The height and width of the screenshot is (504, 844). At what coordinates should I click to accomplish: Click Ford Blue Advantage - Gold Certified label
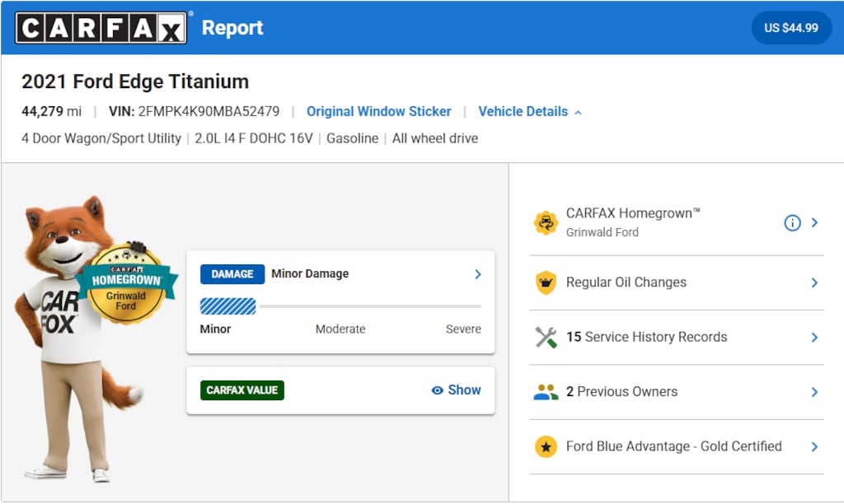[674, 446]
